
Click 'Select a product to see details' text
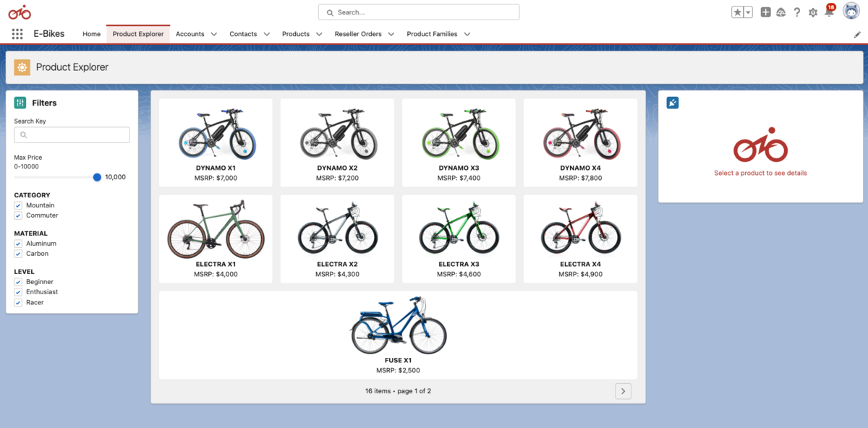pyautogui.click(x=760, y=173)
